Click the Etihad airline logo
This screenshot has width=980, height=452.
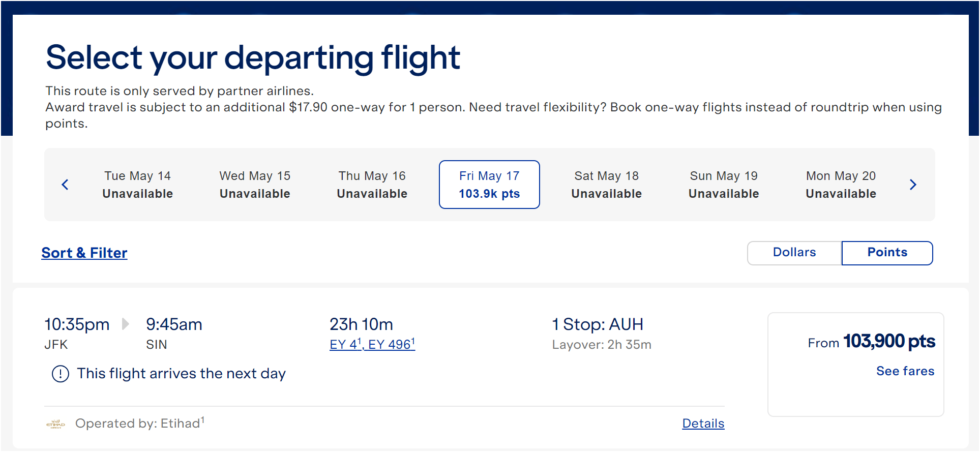[55, 423]
